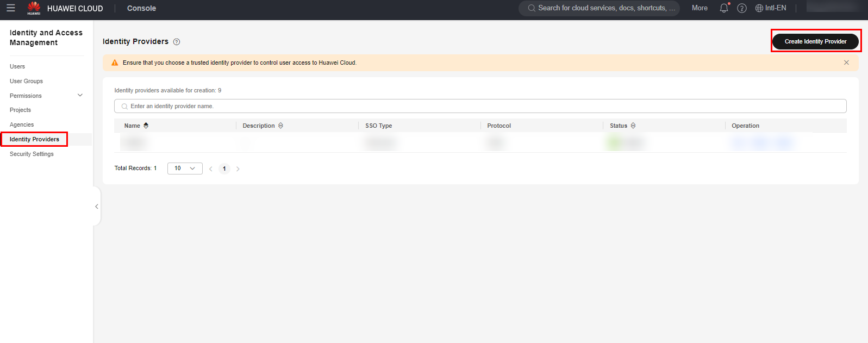
Task: Dismiss the trusted provider warning banner
Action: pos(846,63)
